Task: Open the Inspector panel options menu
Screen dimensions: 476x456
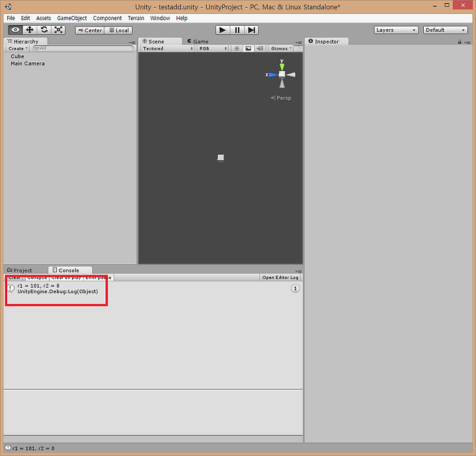Action: (x=467, y=42)
